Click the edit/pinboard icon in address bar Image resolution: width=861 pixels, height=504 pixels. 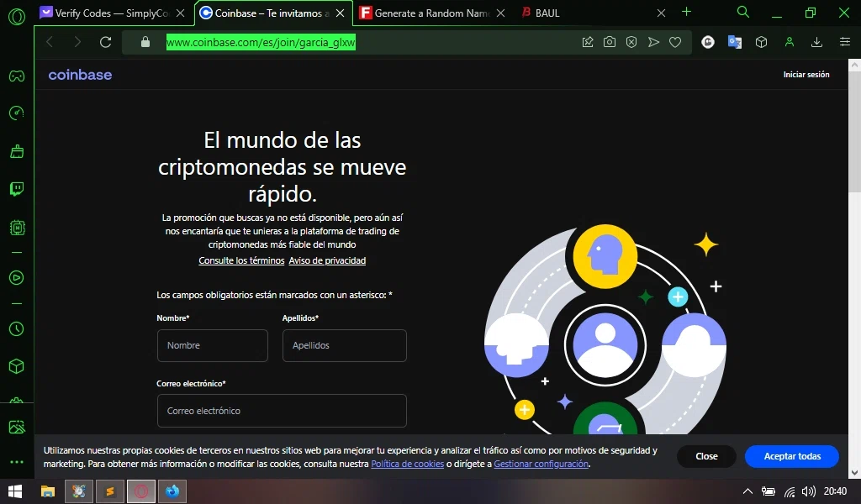click(588, 42)
